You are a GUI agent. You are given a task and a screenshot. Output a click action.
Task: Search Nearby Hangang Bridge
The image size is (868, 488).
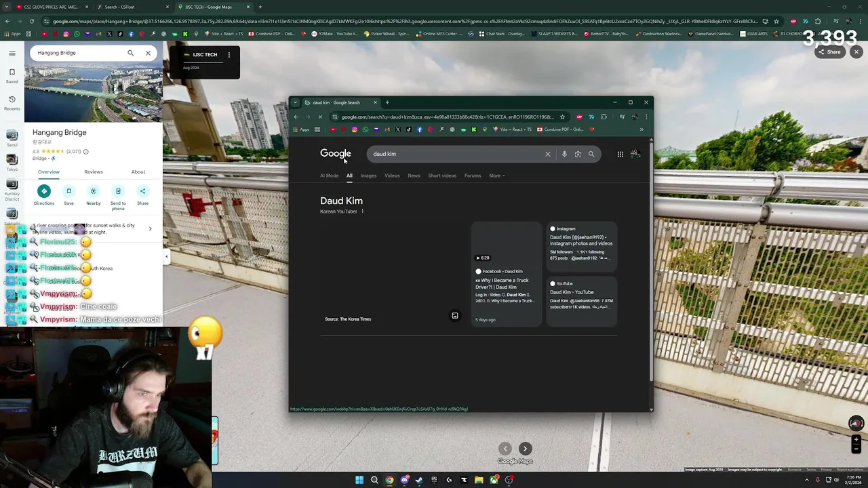(x=94, y=195)
